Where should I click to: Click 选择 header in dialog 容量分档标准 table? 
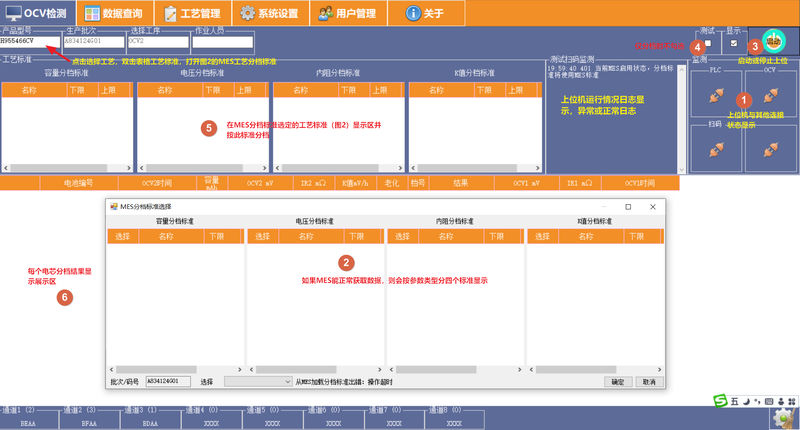coord(122,236)
